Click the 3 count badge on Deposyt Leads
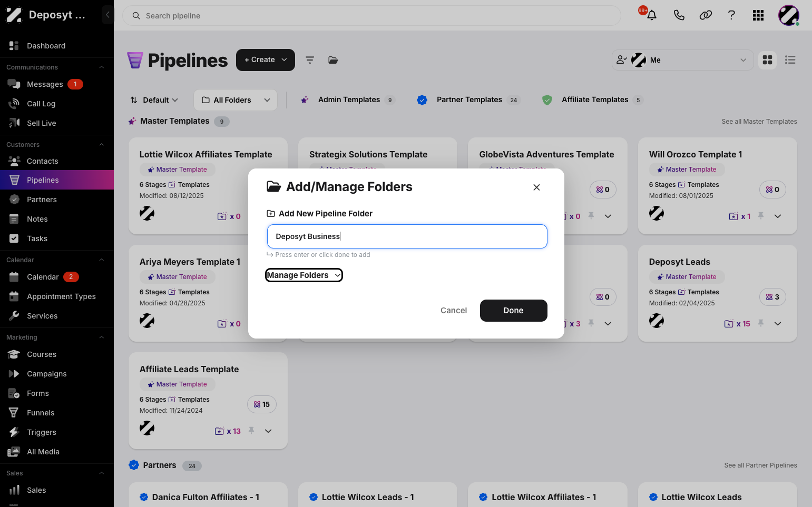This screenshot has height=507, width=812. pos(772,297)
